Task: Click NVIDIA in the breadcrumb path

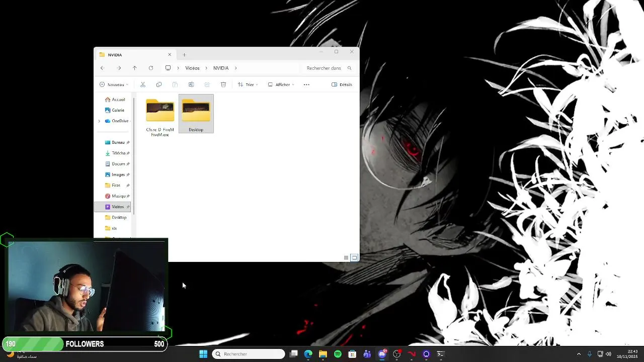Action: [x=221, y=68]
